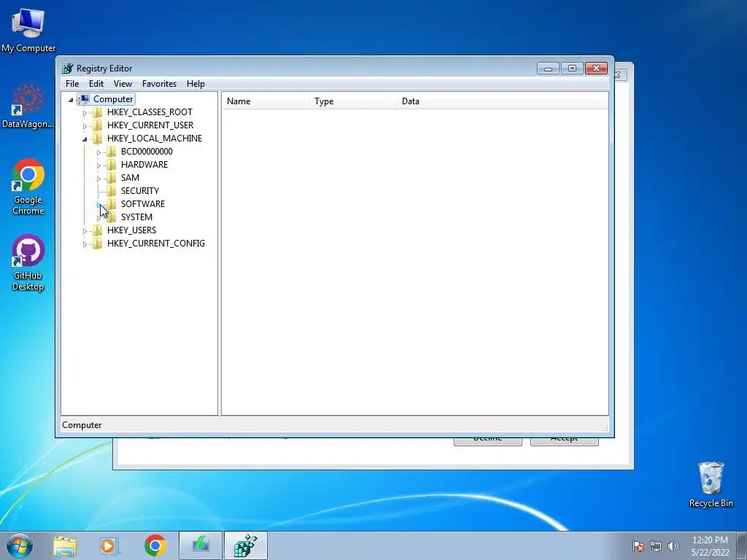The height and width of the screenshot is (560, 747).
Task: Click the Action Center flag tray icon
Action: [x=638, y=546]
